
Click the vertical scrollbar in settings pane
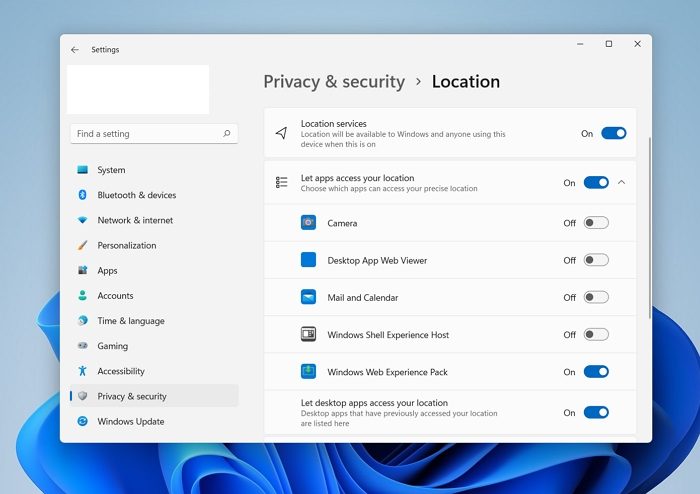tap(650, 228)
